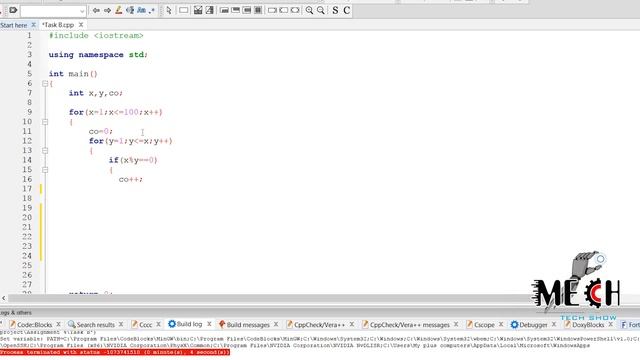The image size is (640, 360).
Task: Click the notched rectangle icon
Action: coord(284,10)
